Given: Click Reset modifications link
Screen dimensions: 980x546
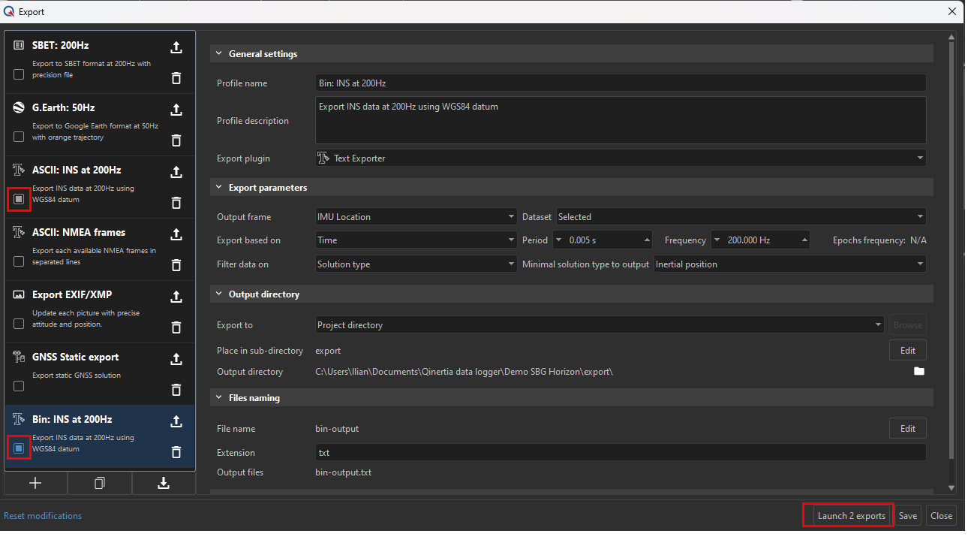Looking at the screenshot, I should (43, 515).
